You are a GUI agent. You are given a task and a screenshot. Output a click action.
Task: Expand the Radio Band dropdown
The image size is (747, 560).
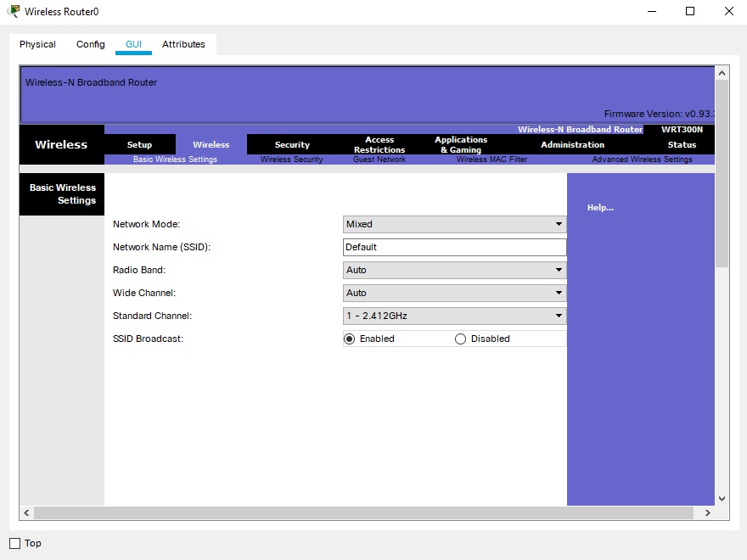coord(454,270)
